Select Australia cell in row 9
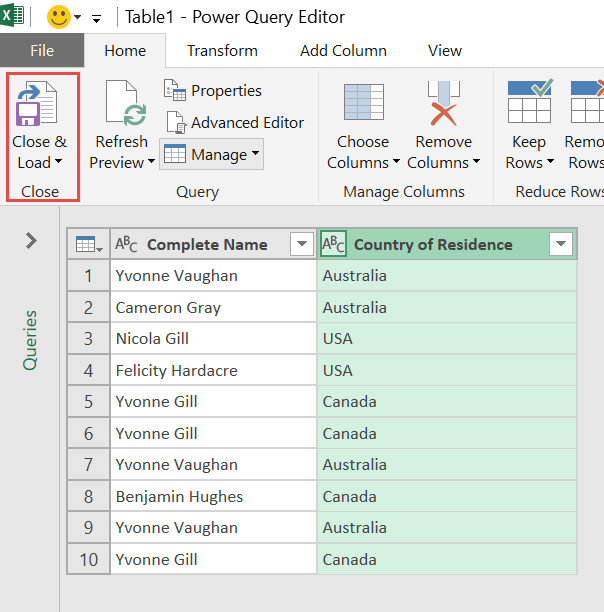The height and width of the screenshot is (612, 604). click(447, 528)
